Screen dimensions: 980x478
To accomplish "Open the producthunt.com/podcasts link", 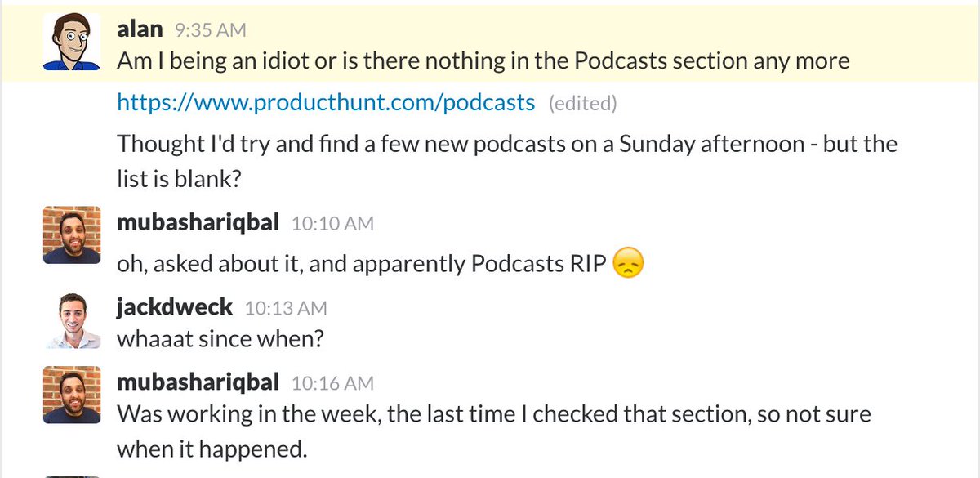I will click(326, 102).
